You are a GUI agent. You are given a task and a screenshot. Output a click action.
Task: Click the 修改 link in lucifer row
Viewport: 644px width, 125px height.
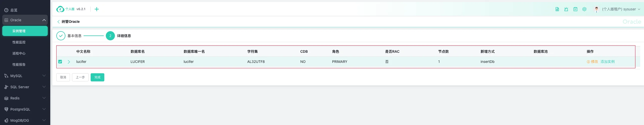click(x=594, y=62)
